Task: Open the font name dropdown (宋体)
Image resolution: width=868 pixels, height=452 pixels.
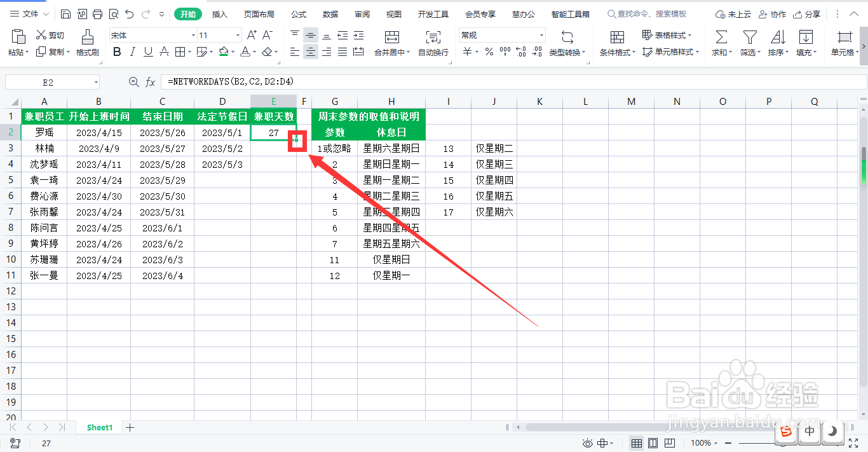Action: [193, 36]
